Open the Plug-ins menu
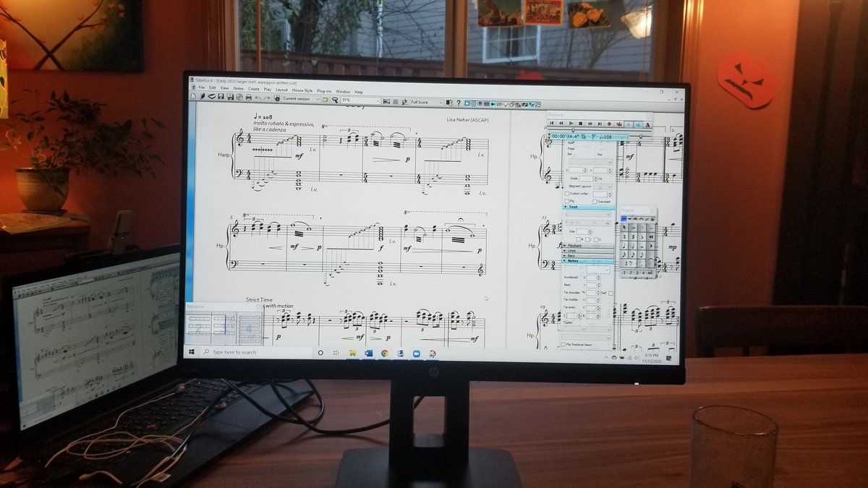The height and width of the screenshot is (488, 868). [325, 90]
